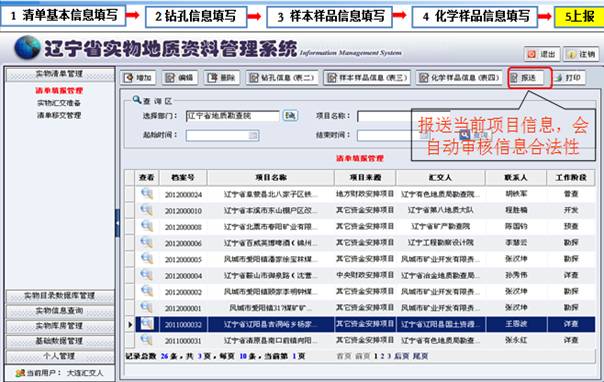Open view icon for record 2012000004
Screen dimensions: 604x382
pyautogui.click(x=147, y=275)
